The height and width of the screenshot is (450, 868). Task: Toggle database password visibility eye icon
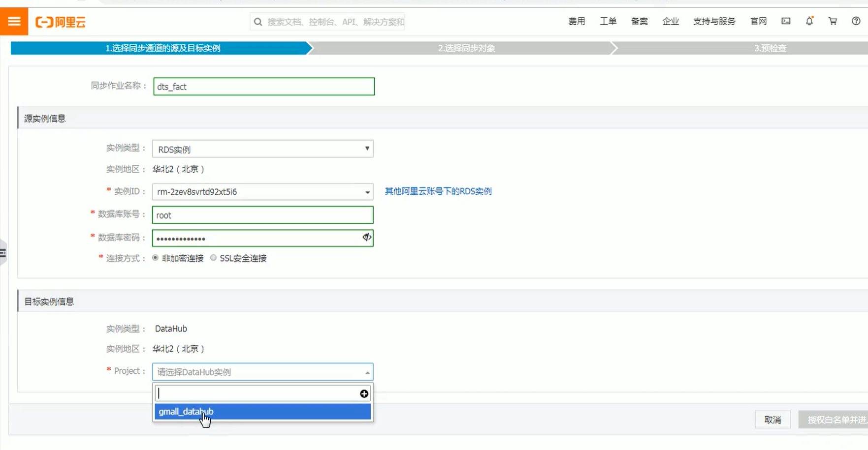(x=366, y=238)
